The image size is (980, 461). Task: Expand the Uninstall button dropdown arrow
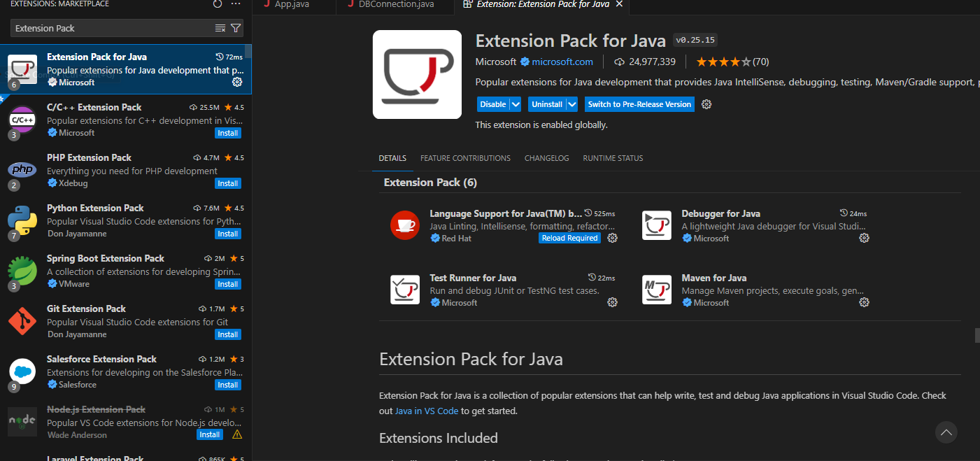pos(571,104)
